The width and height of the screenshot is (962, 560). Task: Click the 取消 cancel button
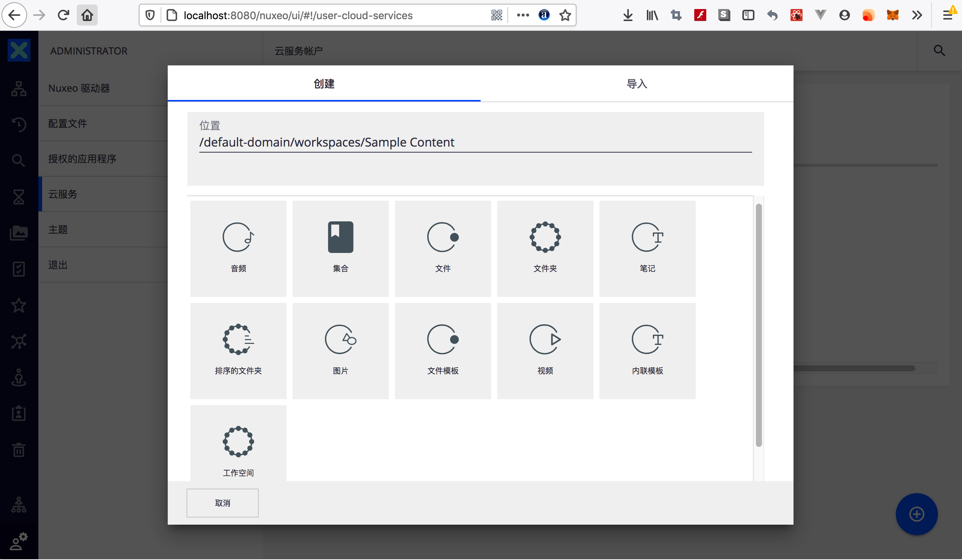click(x=223, y=503)
